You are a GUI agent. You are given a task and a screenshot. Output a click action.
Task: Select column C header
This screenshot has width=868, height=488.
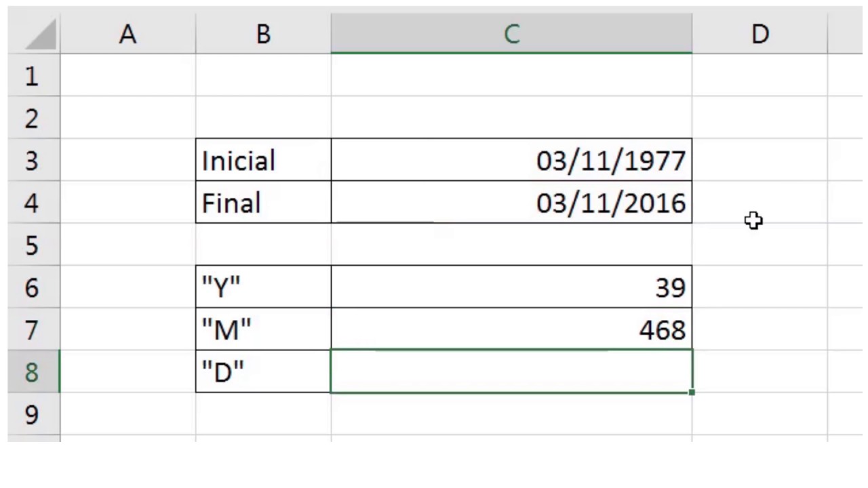tap(511, 34)
